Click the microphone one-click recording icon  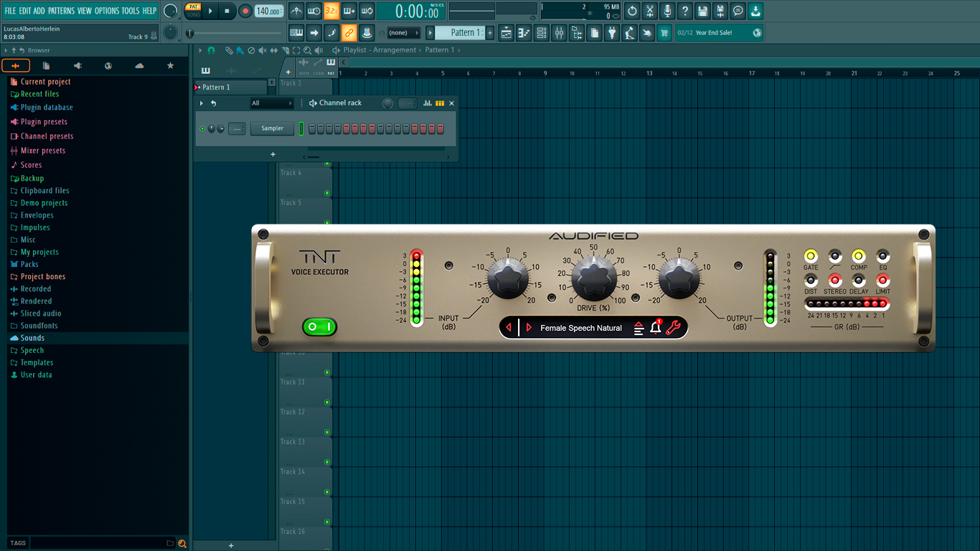(667, 11)
